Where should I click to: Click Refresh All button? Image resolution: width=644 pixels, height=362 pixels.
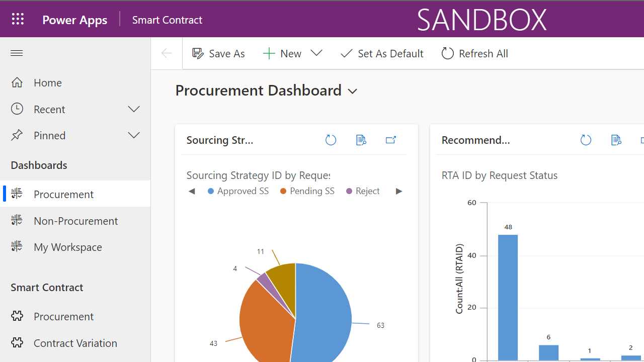(474, 53)
